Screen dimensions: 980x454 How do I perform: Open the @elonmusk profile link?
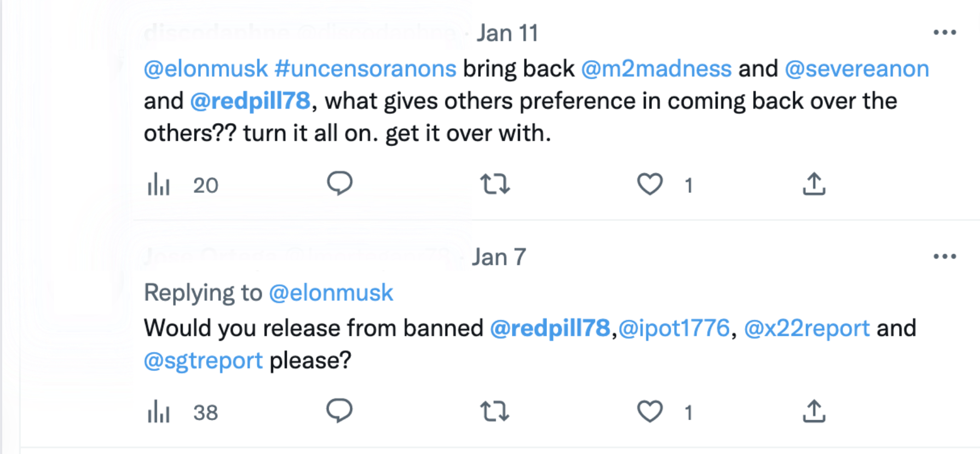205,68
